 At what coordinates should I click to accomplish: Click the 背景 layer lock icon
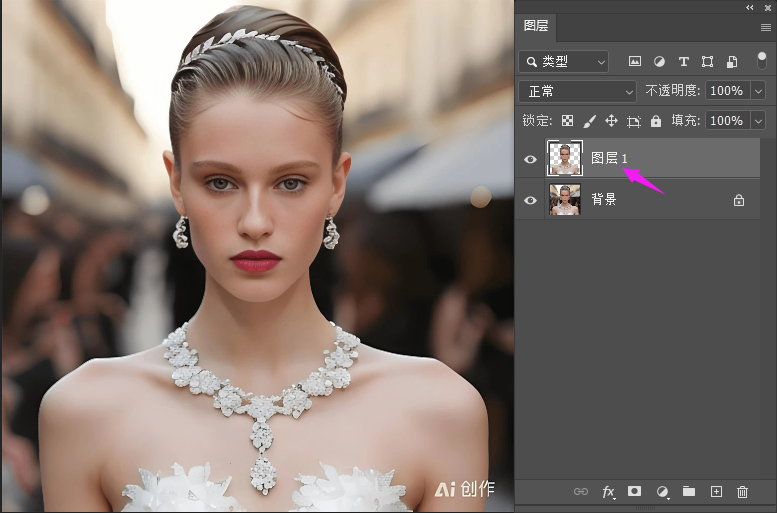[739, 200]
